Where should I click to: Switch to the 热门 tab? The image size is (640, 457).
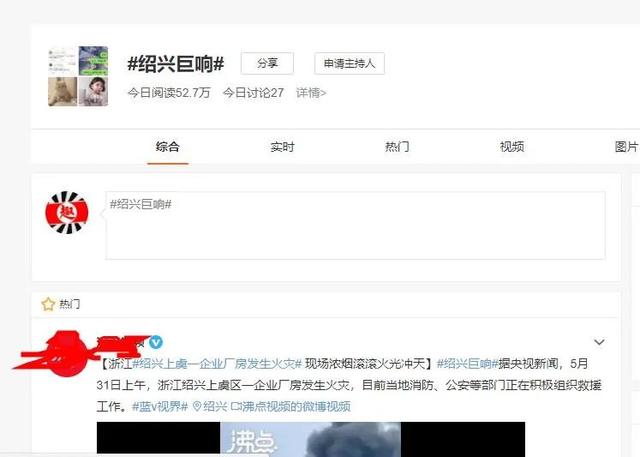(x=397, y=147)
